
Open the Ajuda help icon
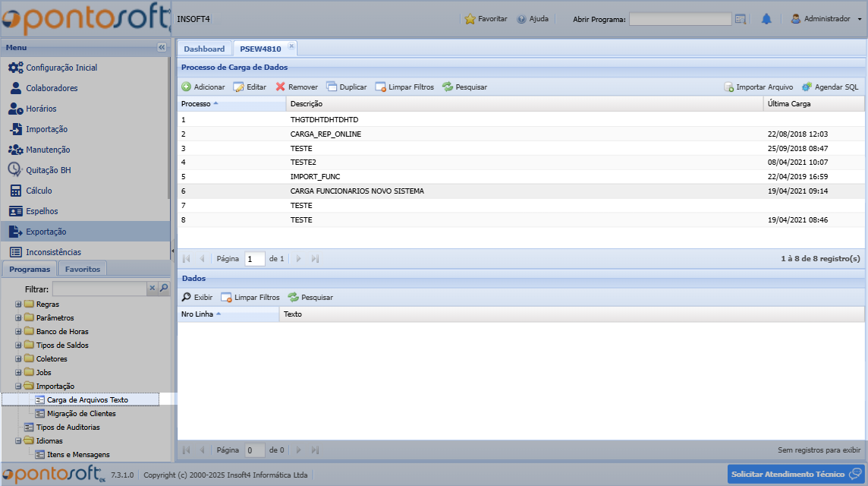(x=521, y=19)
